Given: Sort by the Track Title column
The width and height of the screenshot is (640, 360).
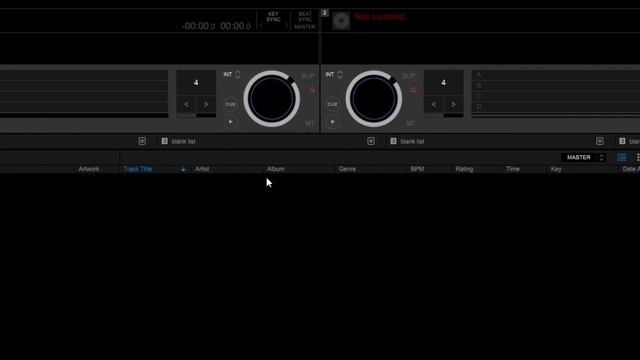Looking at the screenshot, I should coord(138,169).
